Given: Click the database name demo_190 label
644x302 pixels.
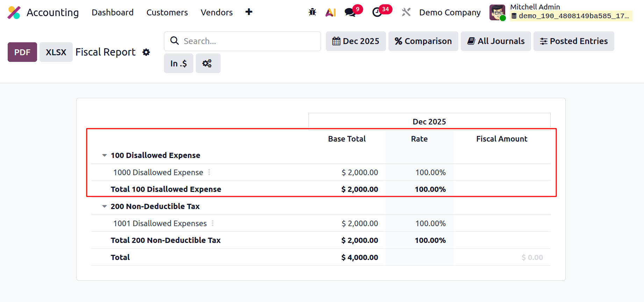Looking at the screenshot, I should (x=571, y=16).
